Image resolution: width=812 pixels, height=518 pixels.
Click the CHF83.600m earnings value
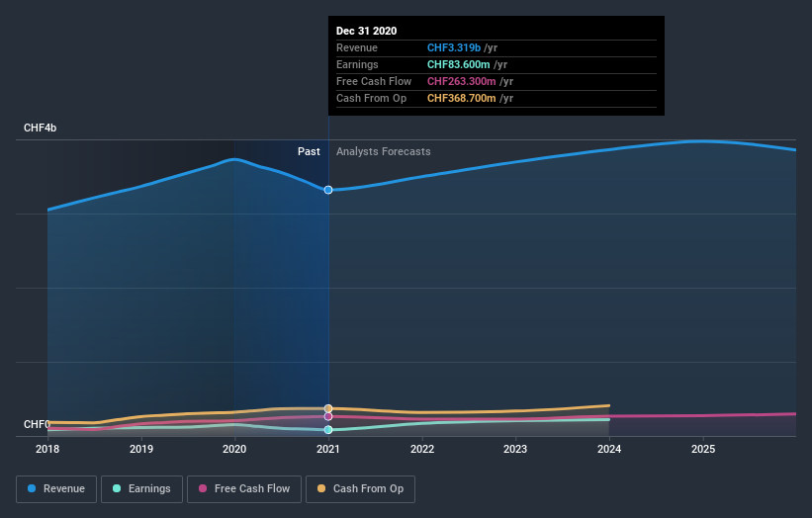(x=458, y=64)
